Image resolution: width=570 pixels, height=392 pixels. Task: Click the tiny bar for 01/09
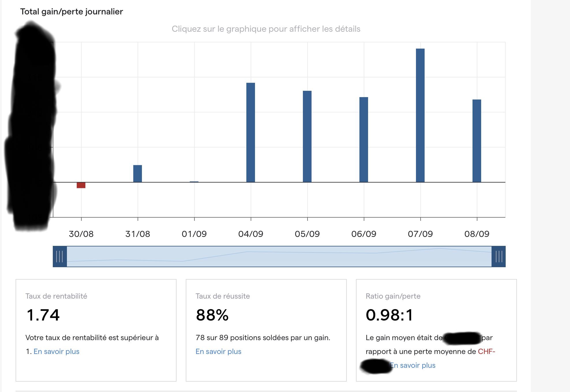click(194, 182)
